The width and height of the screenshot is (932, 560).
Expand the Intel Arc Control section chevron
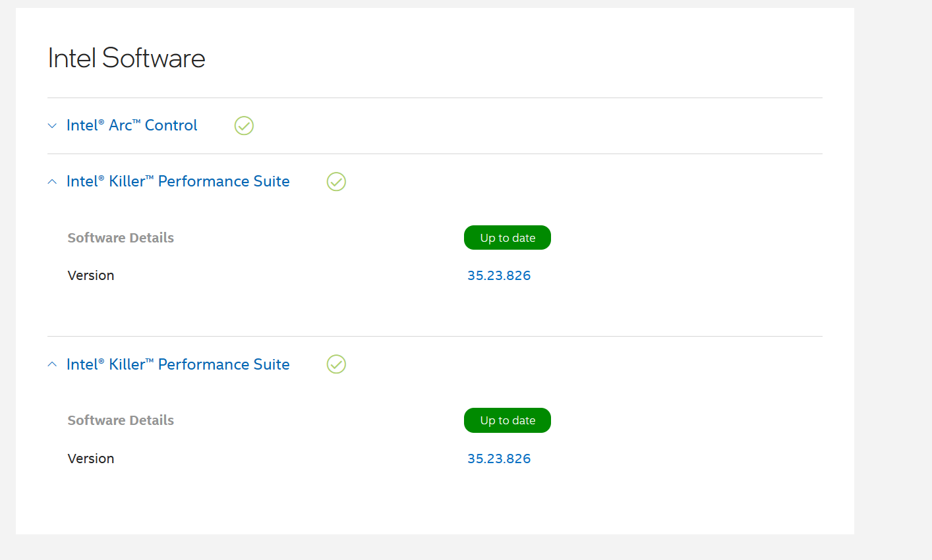tap(53, 126)
